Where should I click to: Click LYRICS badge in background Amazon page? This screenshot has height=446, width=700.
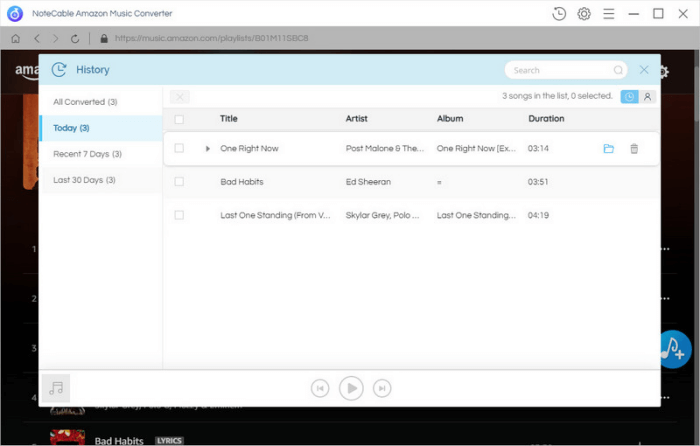point(169,441)
